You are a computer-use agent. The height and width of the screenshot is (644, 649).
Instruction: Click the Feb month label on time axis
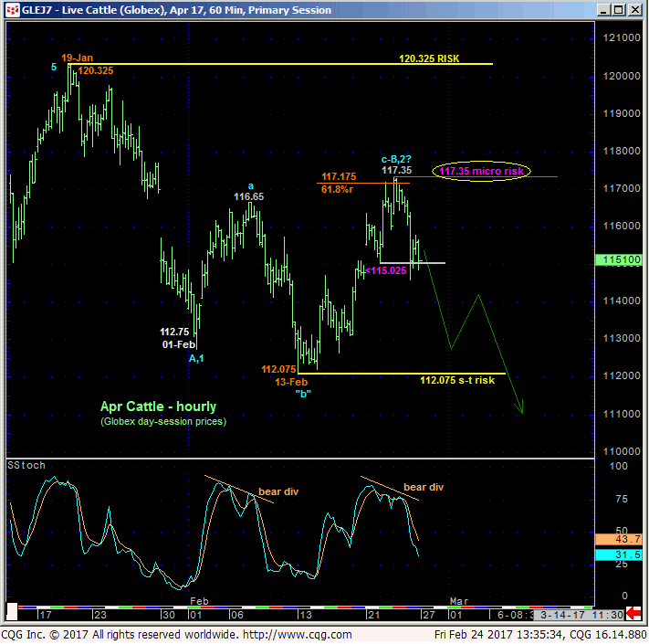click(x=202, y=601)
